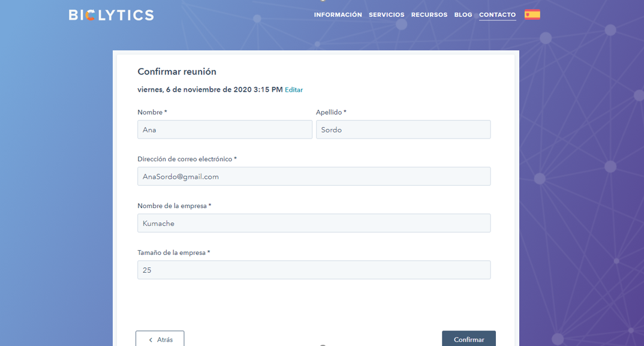The height and width of the screenshot is (346, 644).
Task: Open the Información menu
Action: pyautogui.click(x=338, y=15)
